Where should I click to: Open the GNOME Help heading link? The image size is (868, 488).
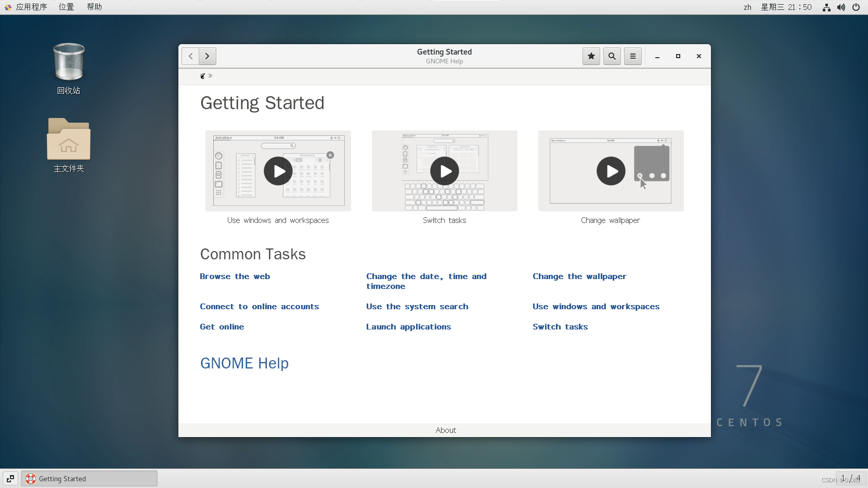(244, 363)
